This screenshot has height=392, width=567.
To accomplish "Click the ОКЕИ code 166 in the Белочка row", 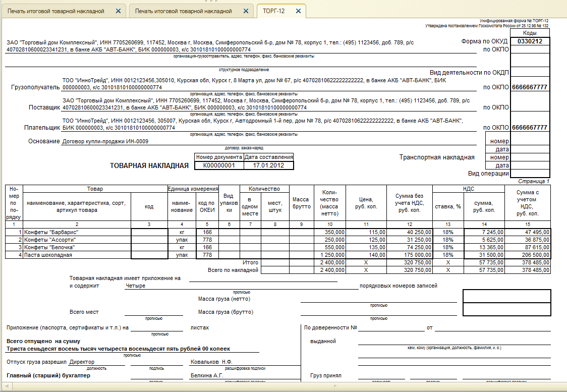I will [x=207, y=247].
